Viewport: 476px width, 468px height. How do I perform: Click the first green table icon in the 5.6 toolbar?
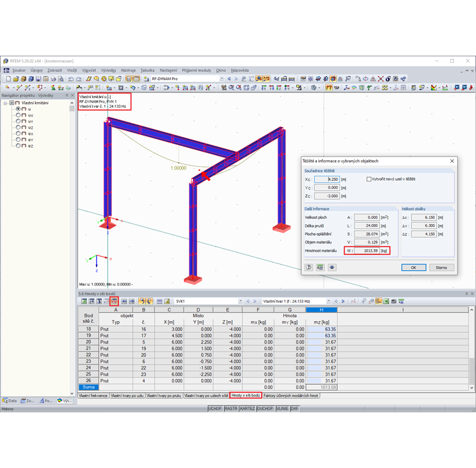(x=84, y=301)
